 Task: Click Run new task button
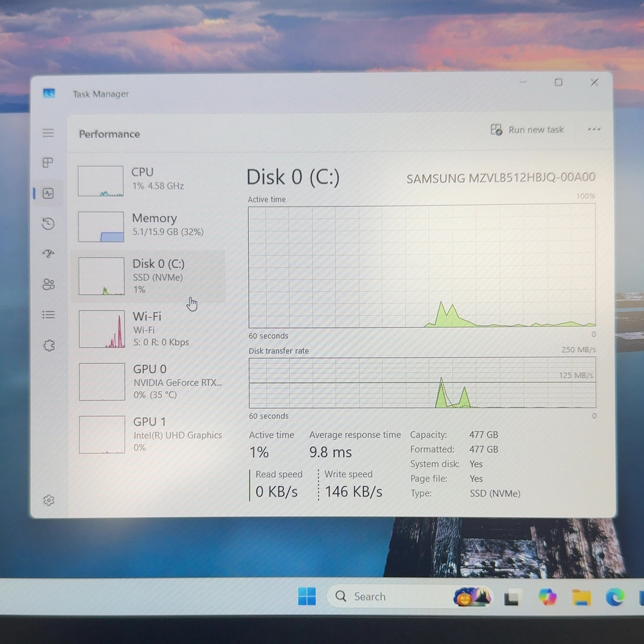pyautogui.click(x=527, y=130)
